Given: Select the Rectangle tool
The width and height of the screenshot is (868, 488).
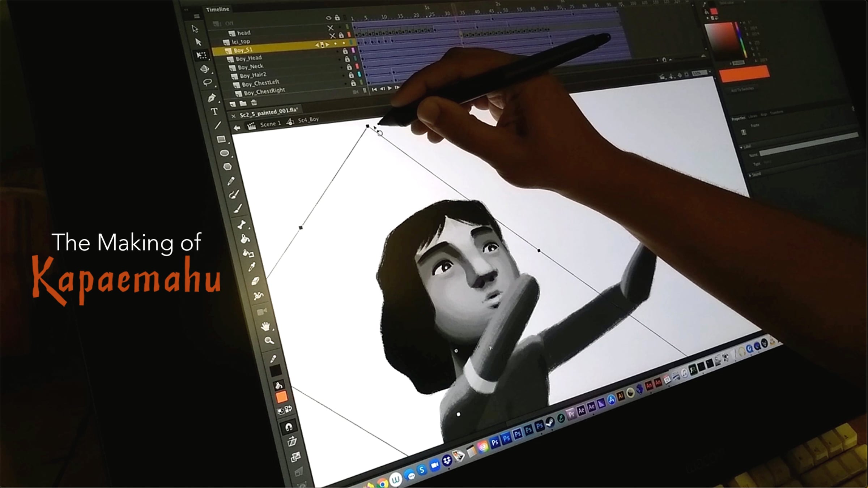Looking at the screenshot, I should pyautogui.click(x=221, y=139).
